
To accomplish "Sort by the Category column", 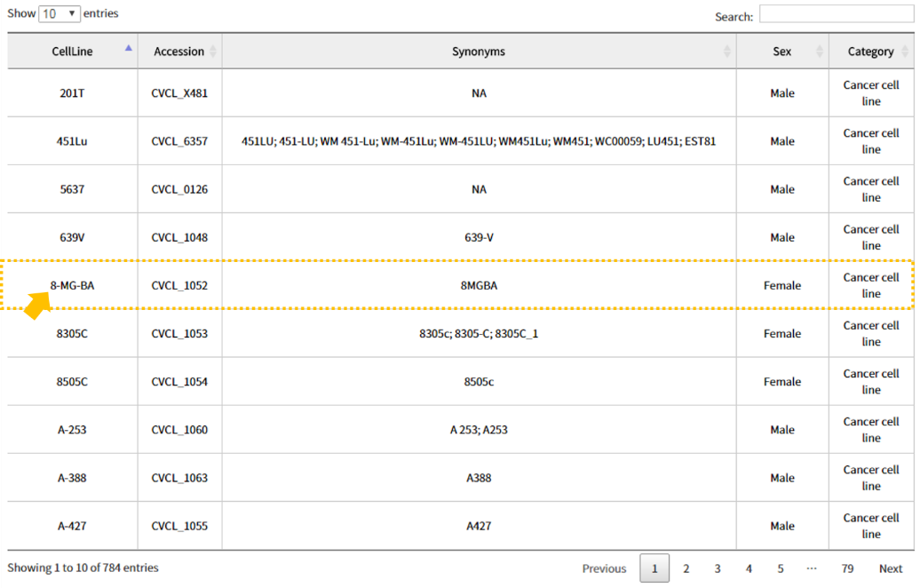I will point(870,51).
